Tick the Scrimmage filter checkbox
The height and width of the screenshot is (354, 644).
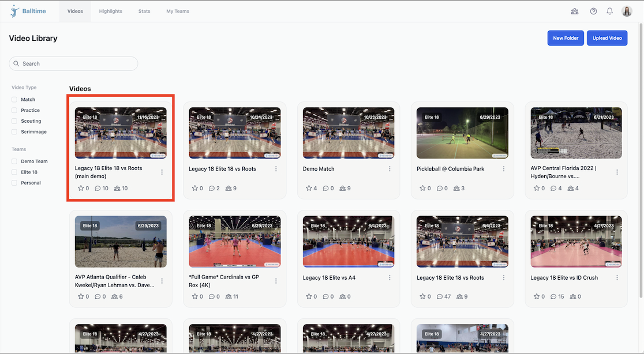click(14, 131)
